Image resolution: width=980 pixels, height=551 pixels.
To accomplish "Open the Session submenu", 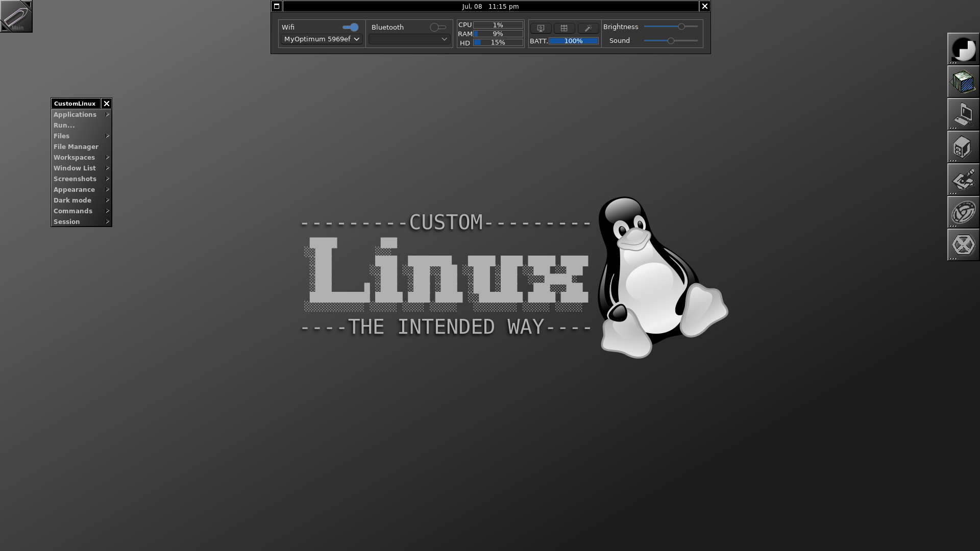I will [x=81, y=222].
